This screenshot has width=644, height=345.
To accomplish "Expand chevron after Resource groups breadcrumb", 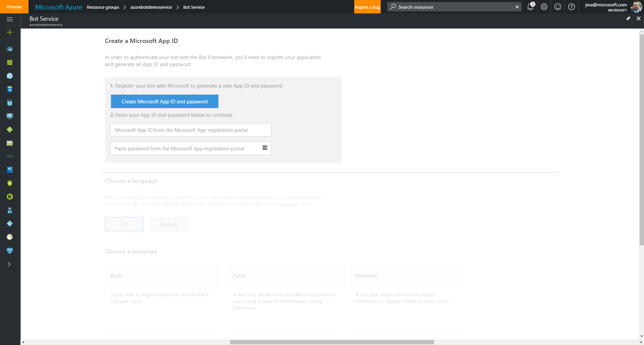I will click(125, 7).
